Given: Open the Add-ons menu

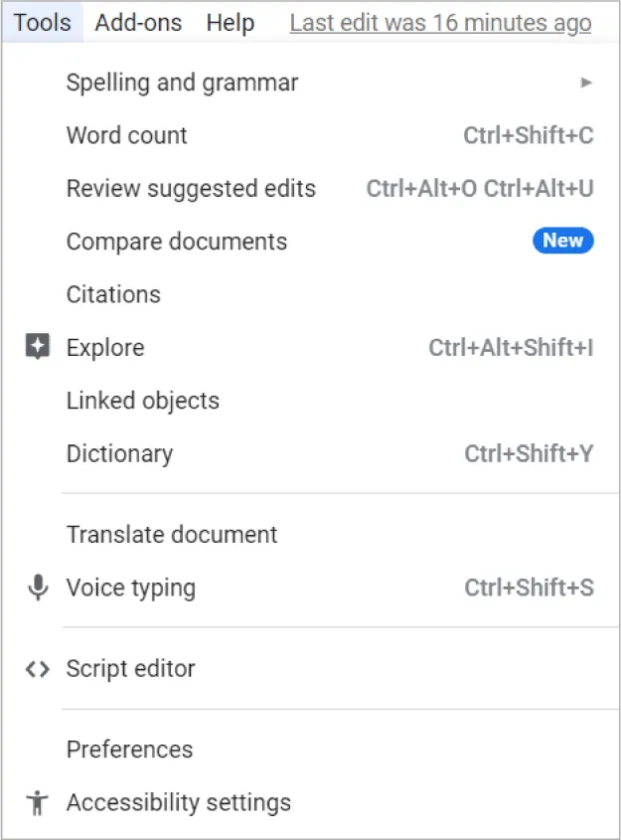Looking at the screenshot, I should tap(137, 22).
